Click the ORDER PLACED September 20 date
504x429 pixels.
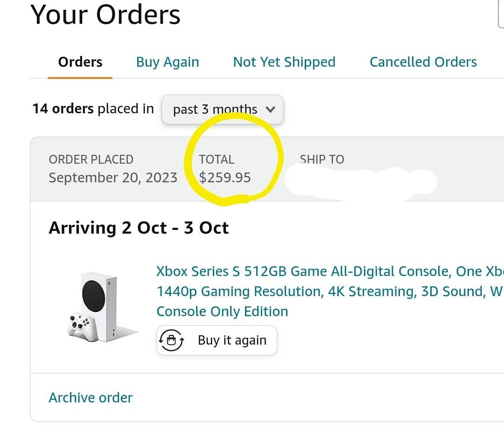[x=113, y=177]
